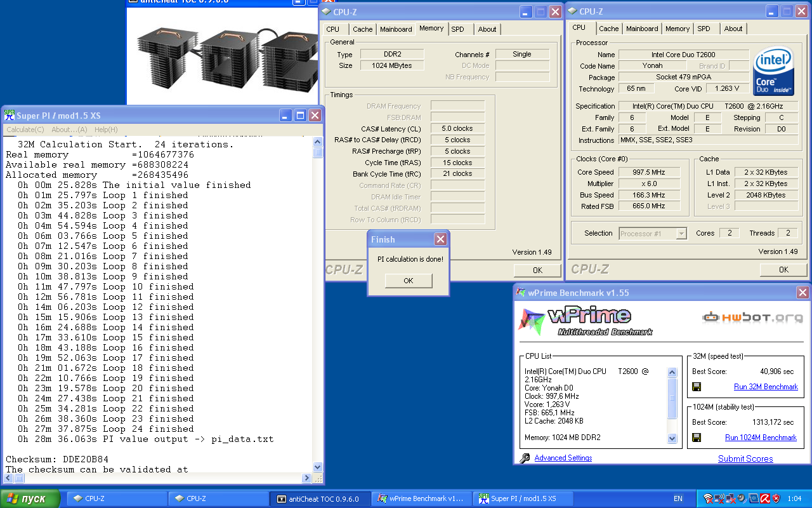Click title bar icon of CPU-Z processor window

(x=572, y=11)
